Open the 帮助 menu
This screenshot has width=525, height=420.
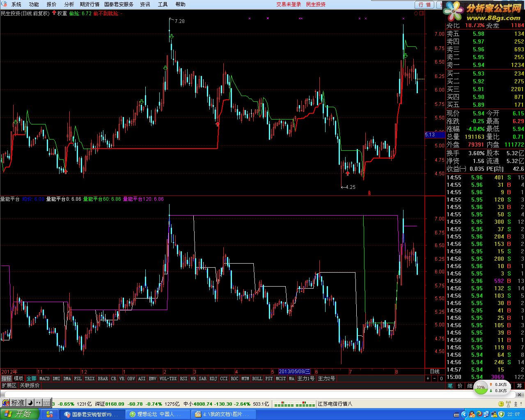click(180, 4)
